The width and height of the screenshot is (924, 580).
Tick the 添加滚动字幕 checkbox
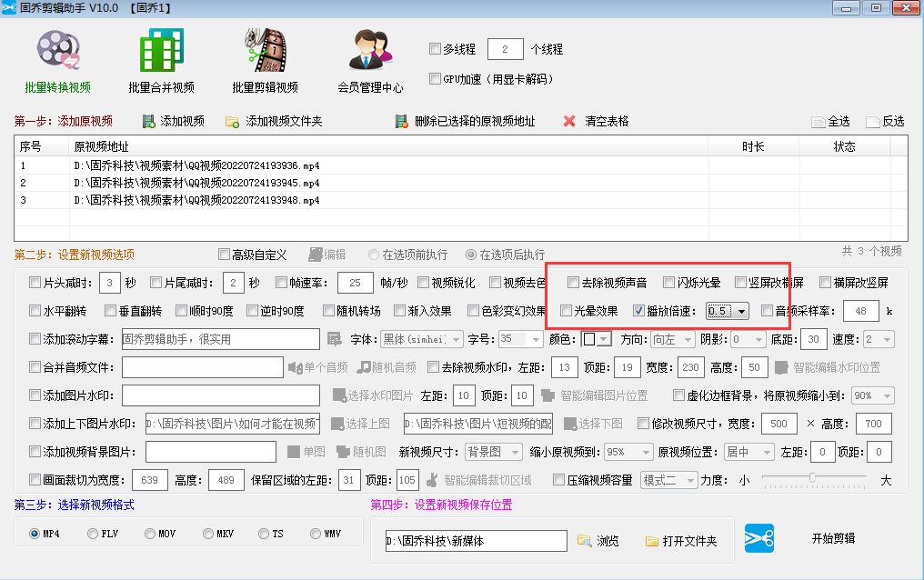pos(35,339)
